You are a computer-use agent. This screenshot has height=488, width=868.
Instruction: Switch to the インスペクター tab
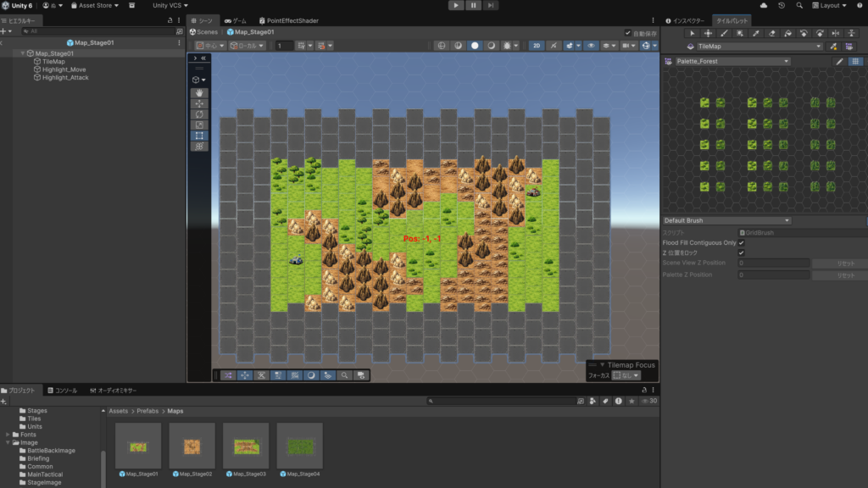(685, 19)
